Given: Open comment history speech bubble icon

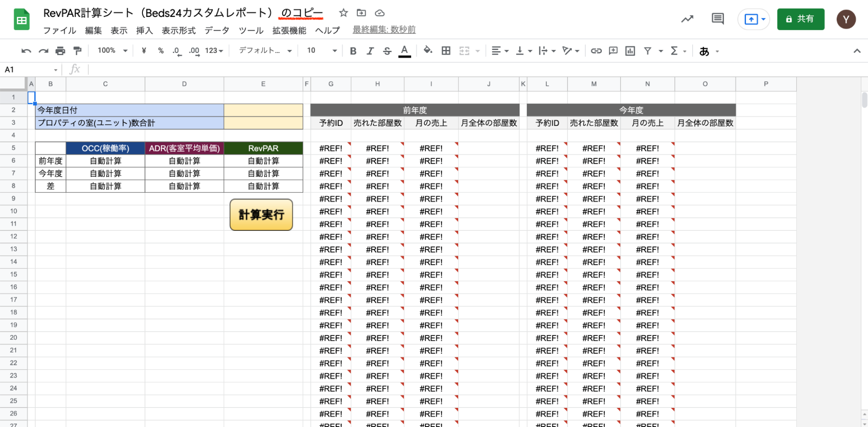Looking at the screenshot, I should click(718, 19).
